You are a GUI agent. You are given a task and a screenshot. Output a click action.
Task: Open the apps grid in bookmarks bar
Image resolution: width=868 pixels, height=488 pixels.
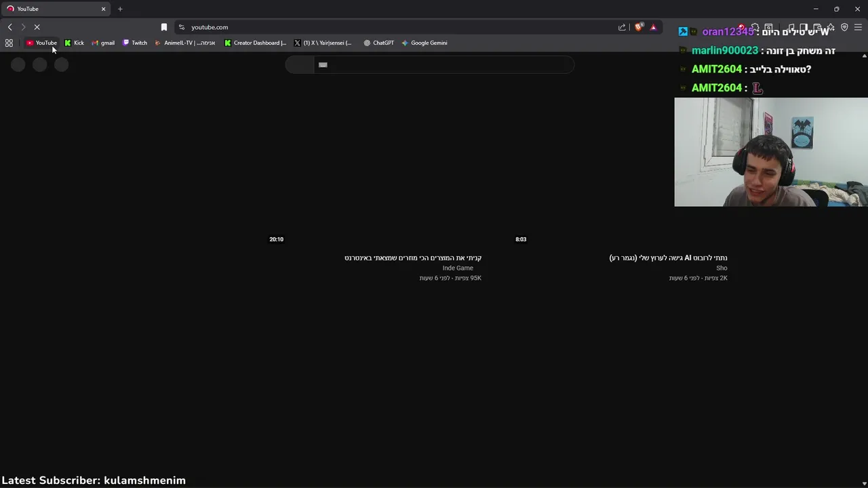[9, 43]
